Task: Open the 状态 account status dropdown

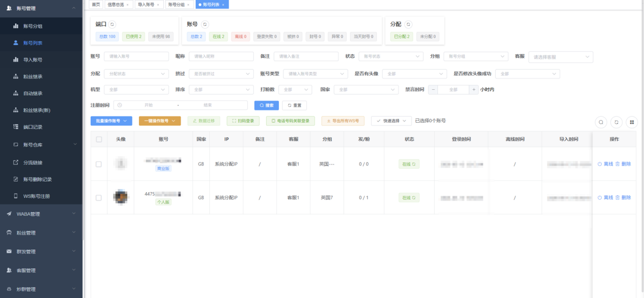Action: (x=391, y=56)
